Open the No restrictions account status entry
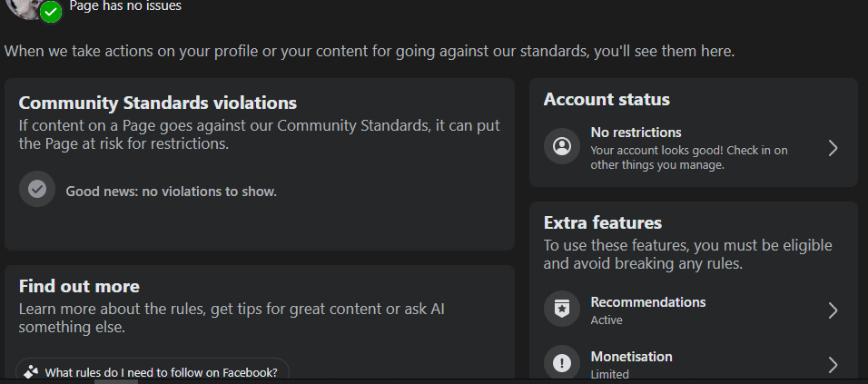 tap(693, 148)
